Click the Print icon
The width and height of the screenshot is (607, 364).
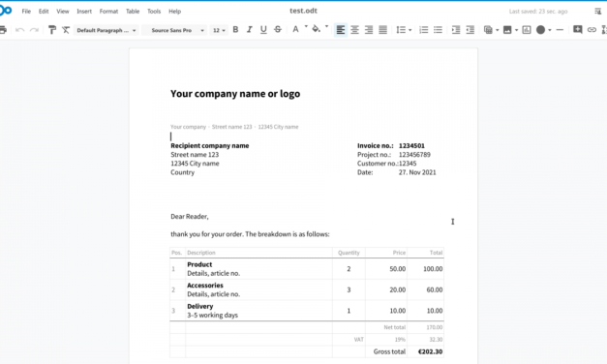(x=3, y=30)
